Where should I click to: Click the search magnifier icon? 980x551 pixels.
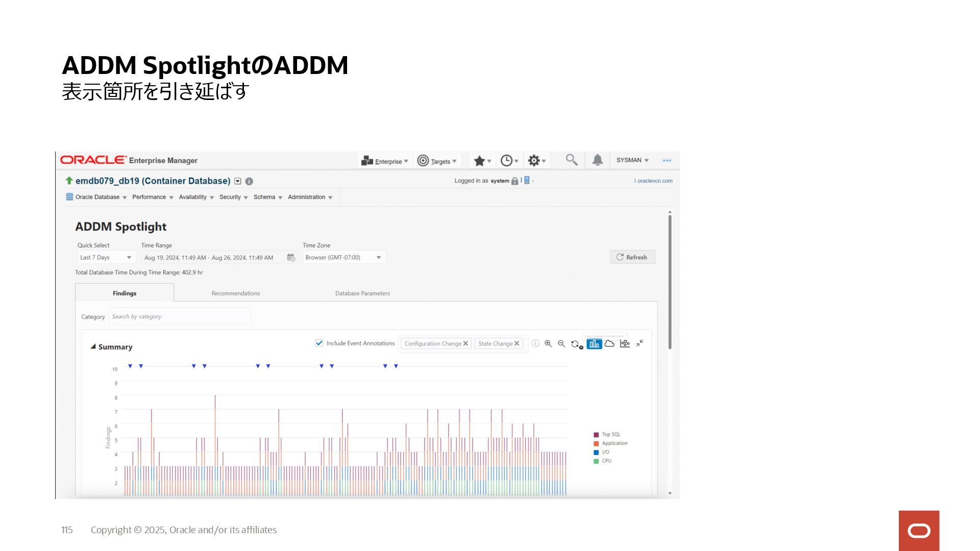572,160
